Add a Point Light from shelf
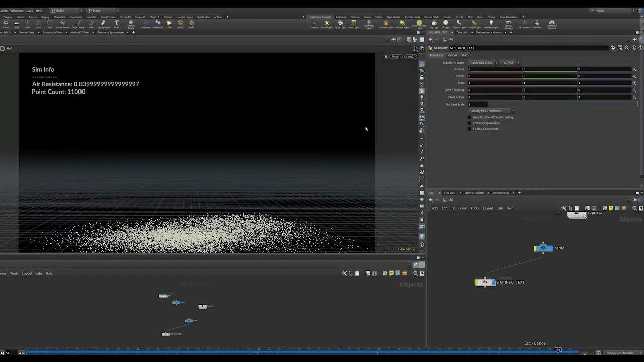 [327, 24]
